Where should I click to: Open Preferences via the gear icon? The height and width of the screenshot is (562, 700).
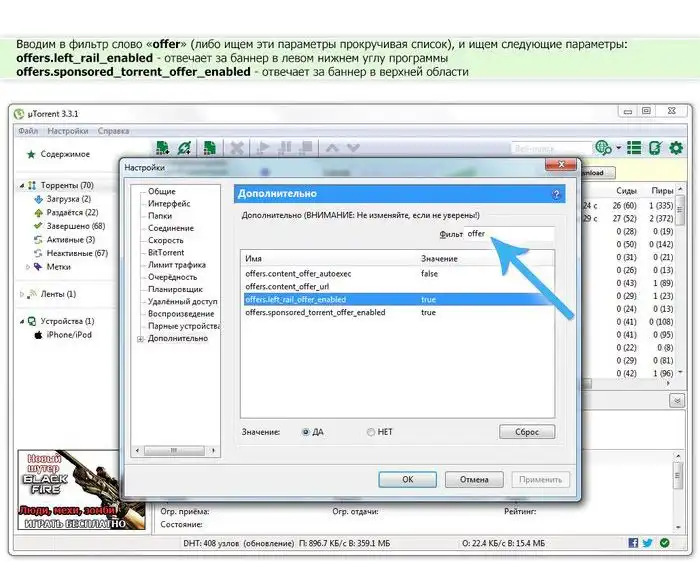pos(676,148)
